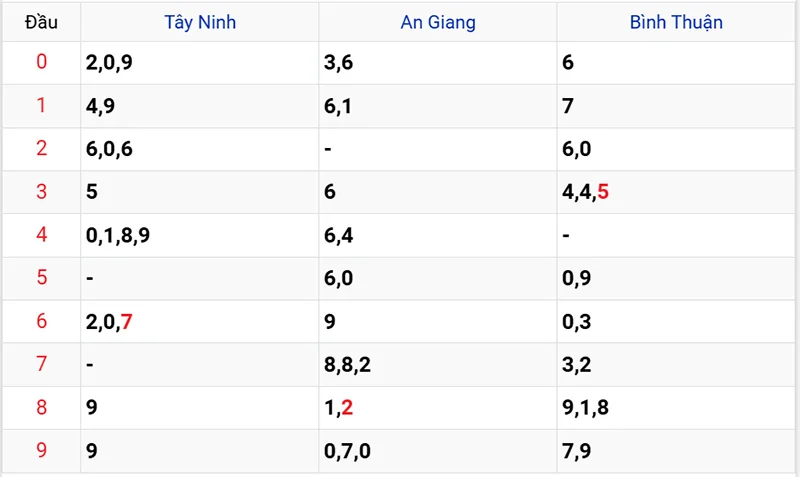Click the Đầu header cell
This screenshot has width=800, height=477.
pos(41,22)
